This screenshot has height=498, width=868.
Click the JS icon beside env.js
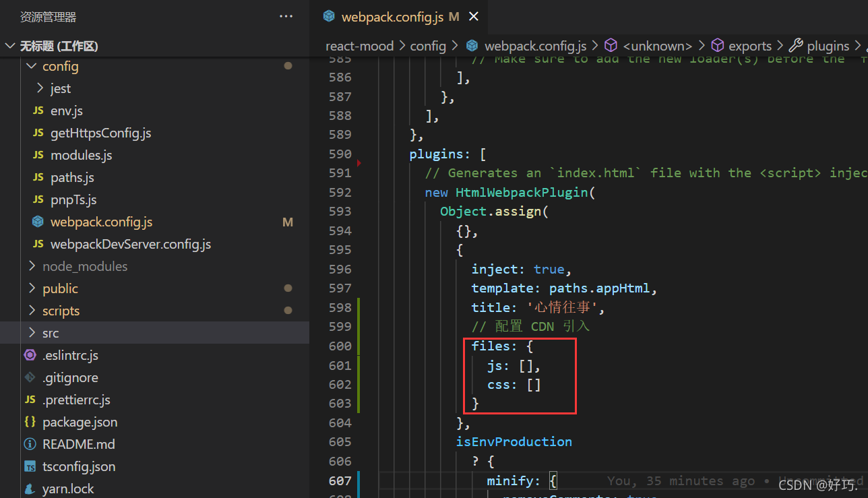38,111
